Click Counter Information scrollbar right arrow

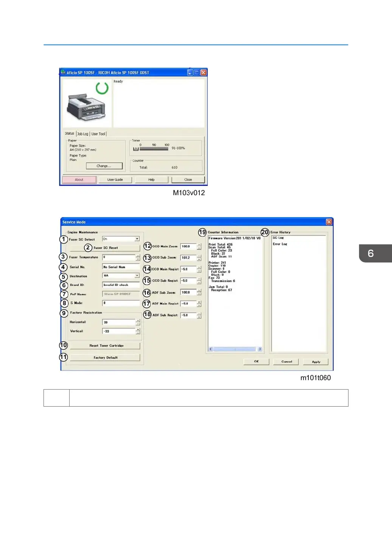[260, 349]
